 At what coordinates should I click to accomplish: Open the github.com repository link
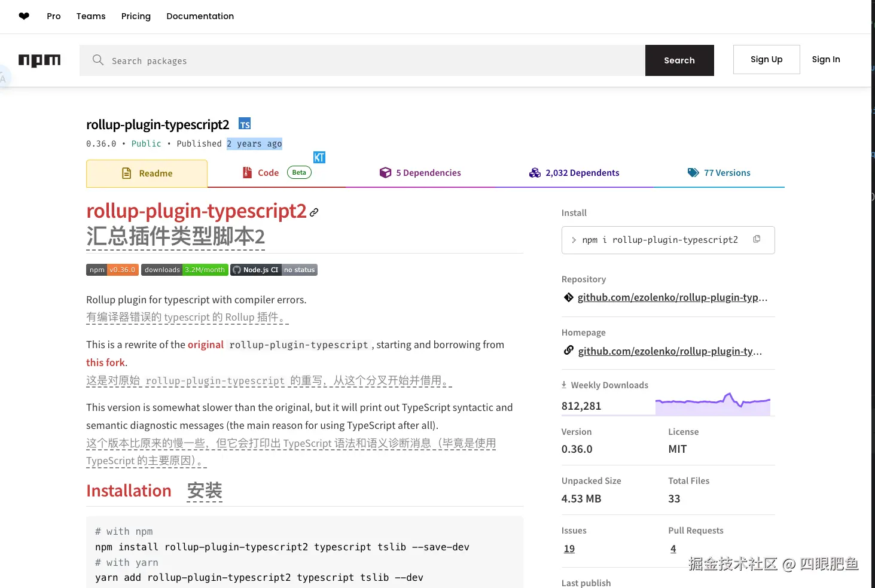[x=672, y=297]
